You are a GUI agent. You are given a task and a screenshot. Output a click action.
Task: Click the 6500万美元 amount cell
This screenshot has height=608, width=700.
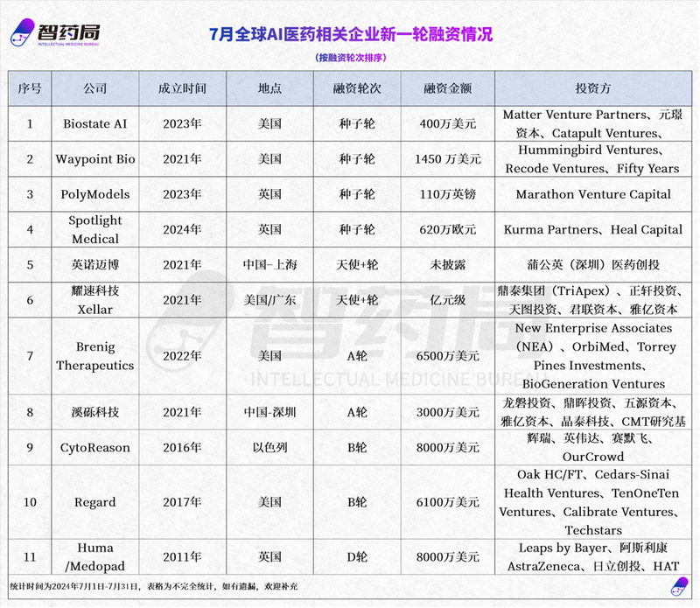pos(448,356)
